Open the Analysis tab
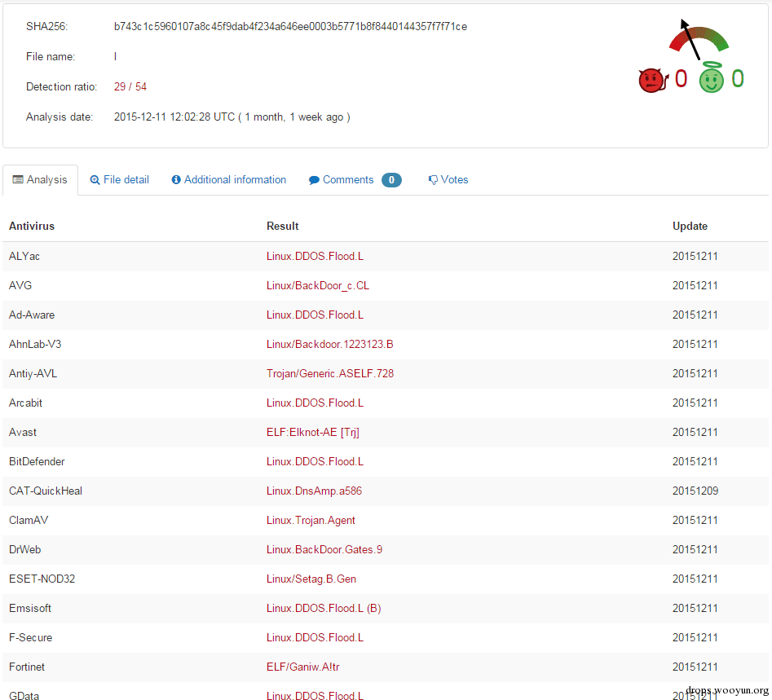 (40, 180)
